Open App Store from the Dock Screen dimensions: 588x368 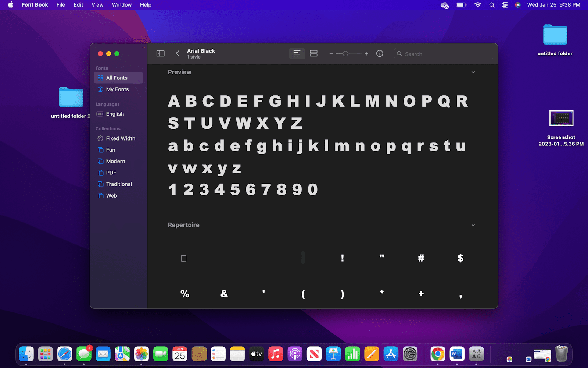point(391,354)
